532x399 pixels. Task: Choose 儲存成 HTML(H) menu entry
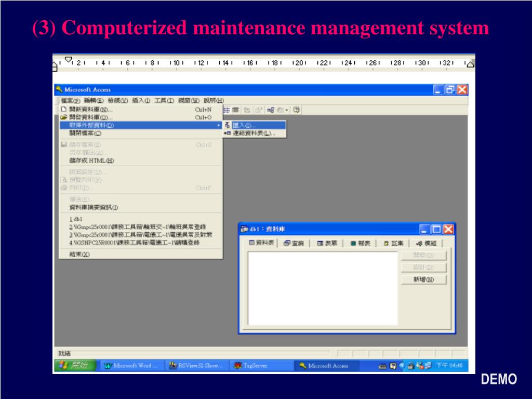point(141,161)
